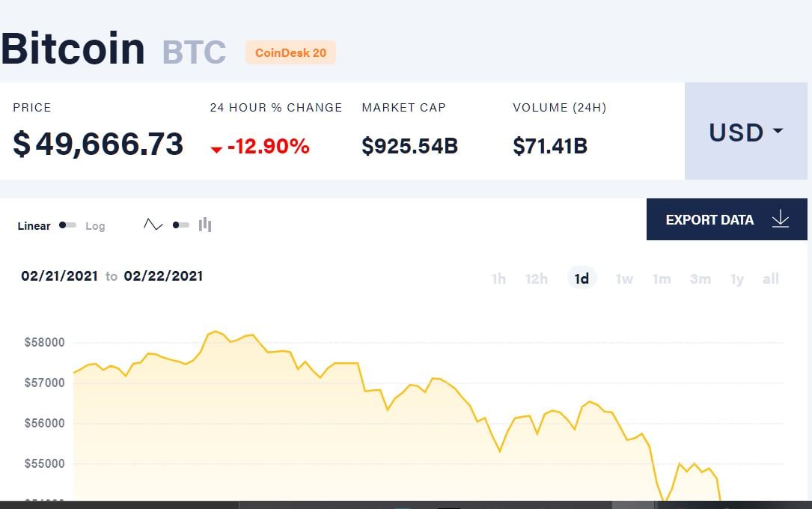The image size is (812, 509).
Task: Click the USD dropdown caret arrow
Action: (x=778, y=131)
